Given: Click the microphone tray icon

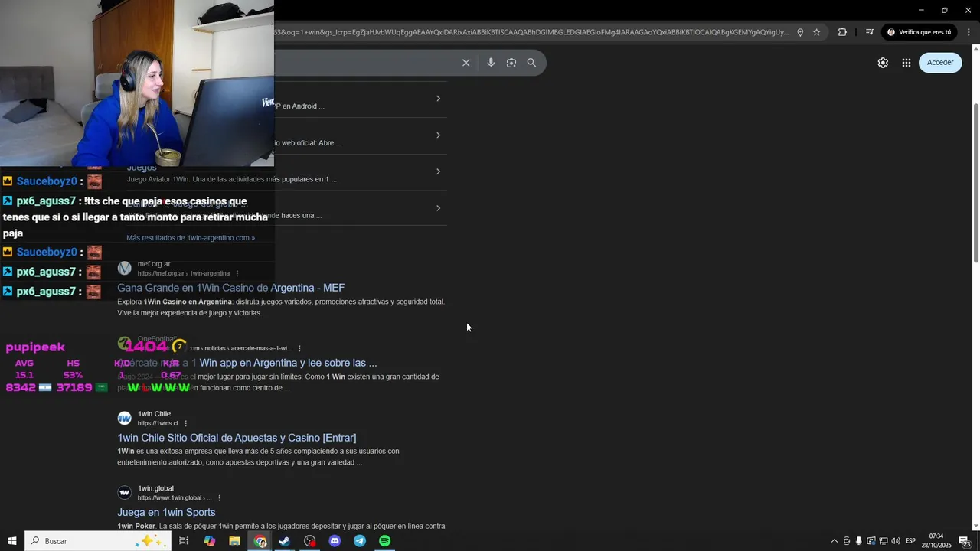Looking at the screenshot, I should point(859,541).
